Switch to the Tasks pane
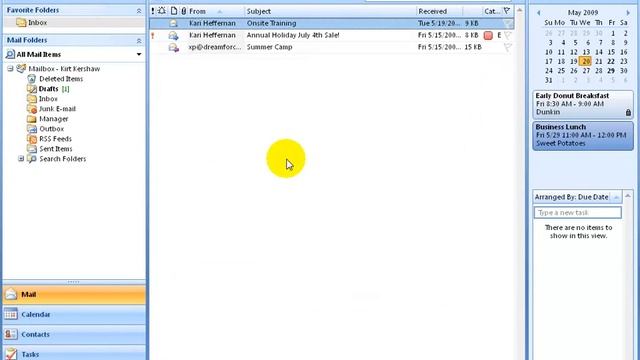Screen dimensions: 640x360 click(x=74, y=353)
